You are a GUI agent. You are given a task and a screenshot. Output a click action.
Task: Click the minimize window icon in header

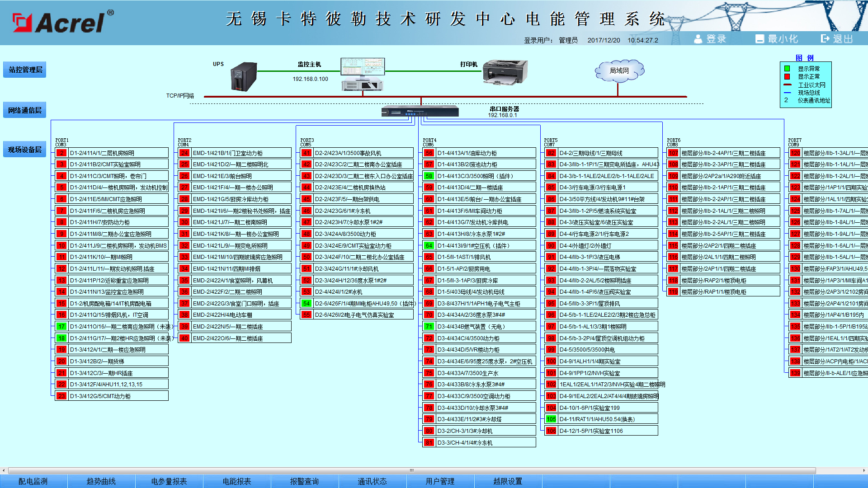[759, 39]
